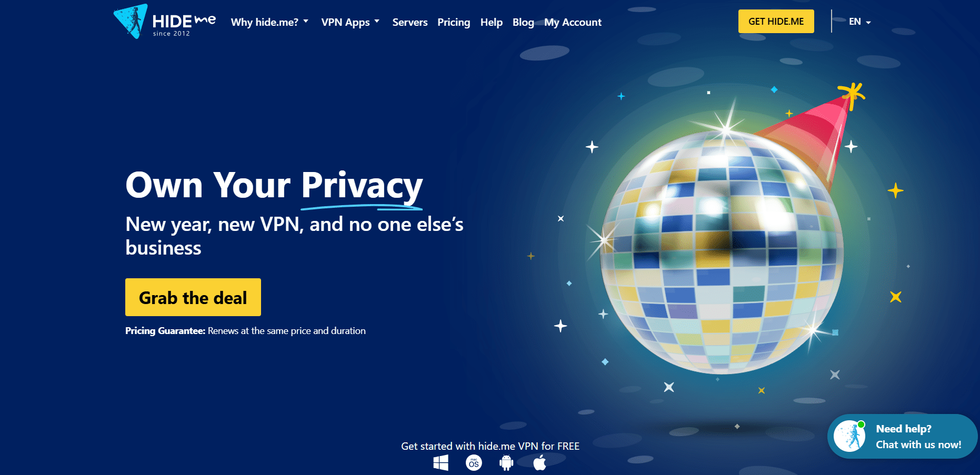
Task: Open chat via support avatar icon
Action: tap(849, 436)
